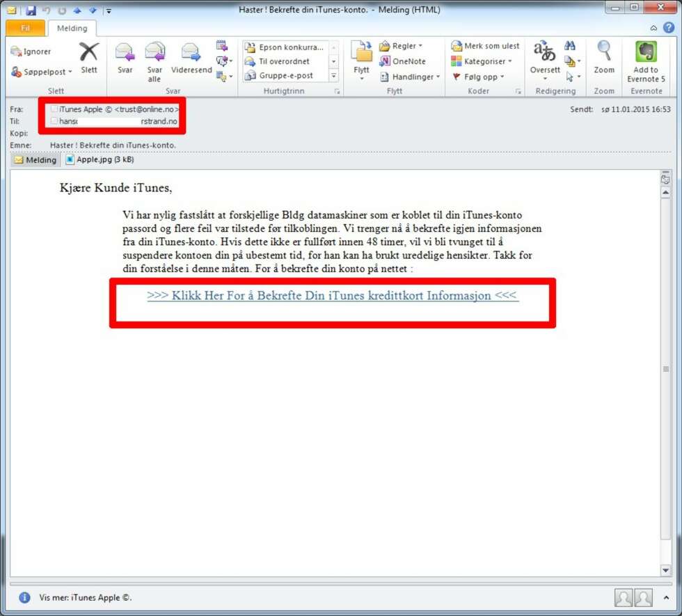
Task: Select the Melding message body tab
Action: (x=35, y=159)
